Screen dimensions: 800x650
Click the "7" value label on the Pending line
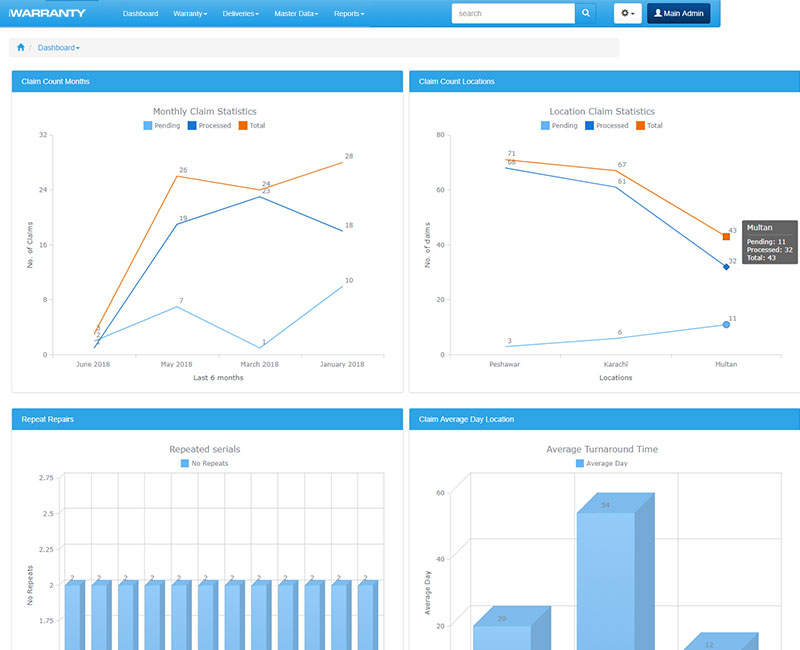[x=181, y=301]
